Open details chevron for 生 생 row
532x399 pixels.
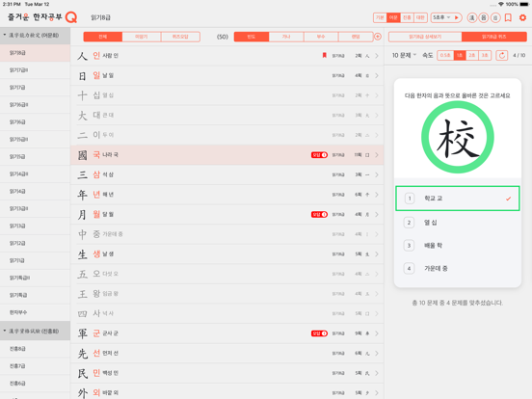377,254
